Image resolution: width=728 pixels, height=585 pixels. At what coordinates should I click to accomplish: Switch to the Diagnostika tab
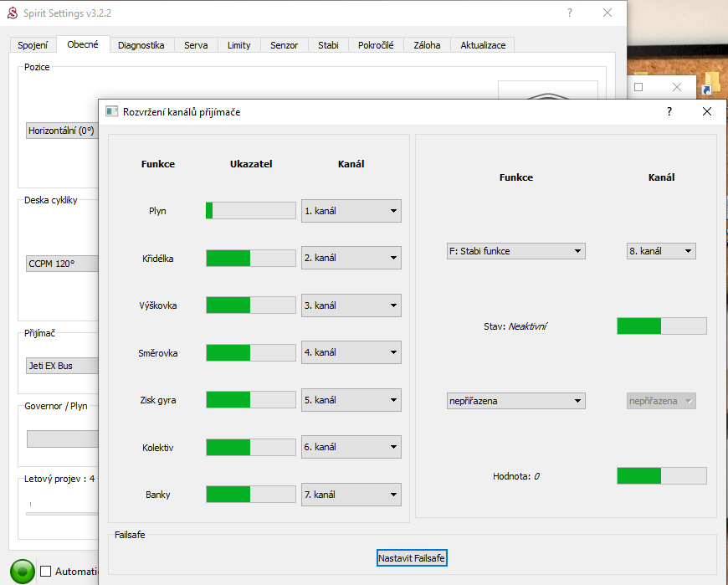(x=141, y=45)
